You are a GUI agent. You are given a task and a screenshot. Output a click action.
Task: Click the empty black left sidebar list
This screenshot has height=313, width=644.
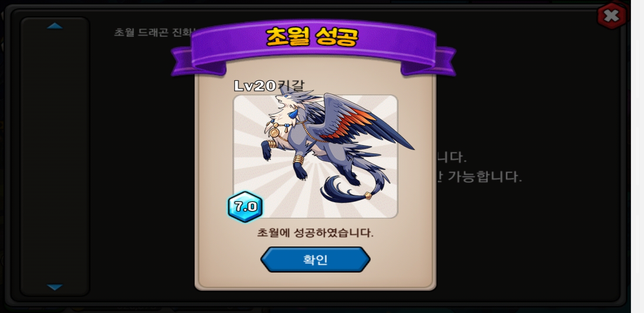pyautogui.click(x=55, y=156)
